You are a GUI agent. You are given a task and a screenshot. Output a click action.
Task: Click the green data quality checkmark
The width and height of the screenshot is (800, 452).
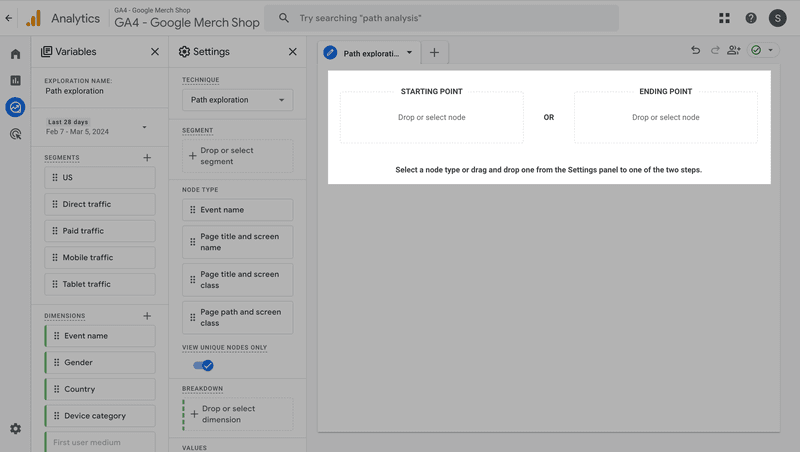point(756,50)
